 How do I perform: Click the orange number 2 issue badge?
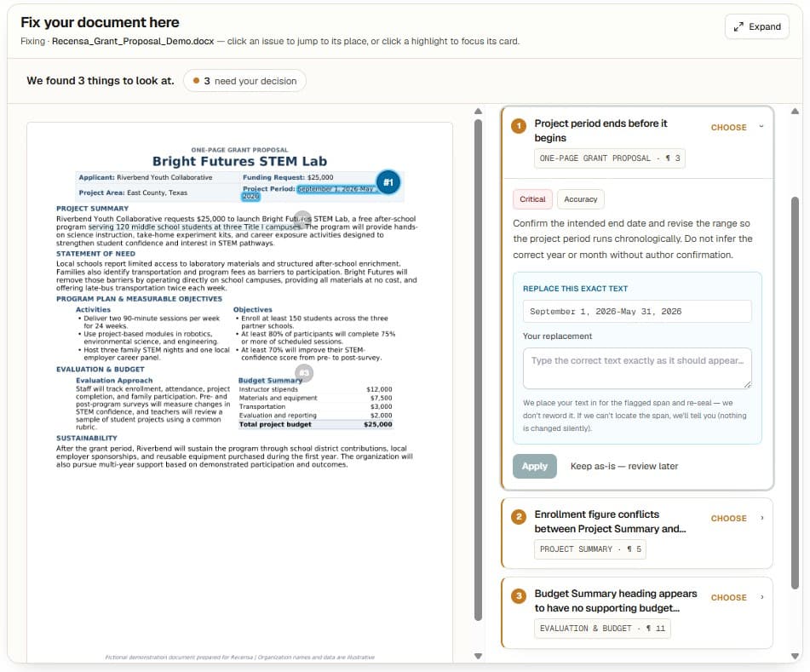tap(519, 516)
